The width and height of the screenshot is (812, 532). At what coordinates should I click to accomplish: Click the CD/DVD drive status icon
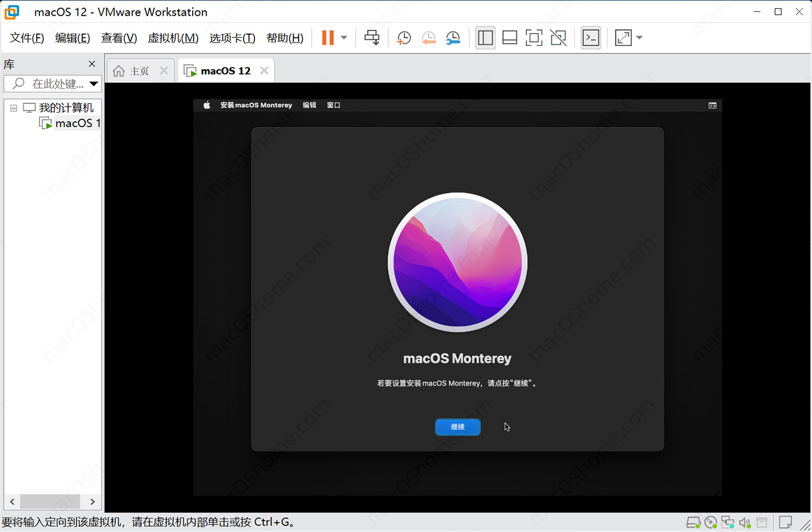point(711,523)
